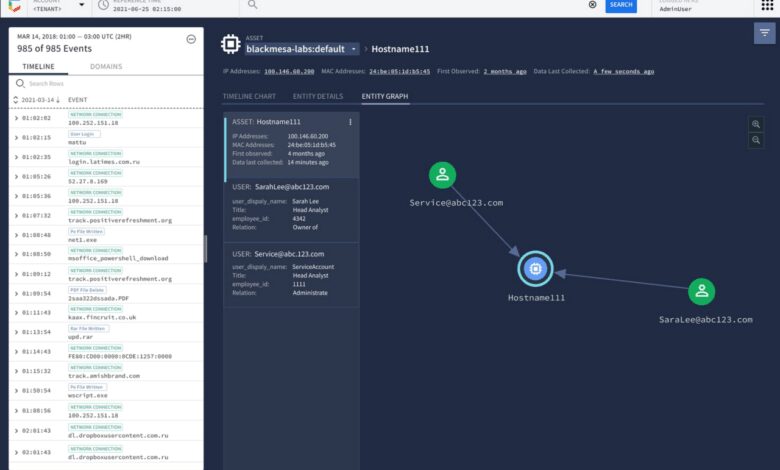
Task: Expand the 01:05:26 event row
Action: point(16,176)
